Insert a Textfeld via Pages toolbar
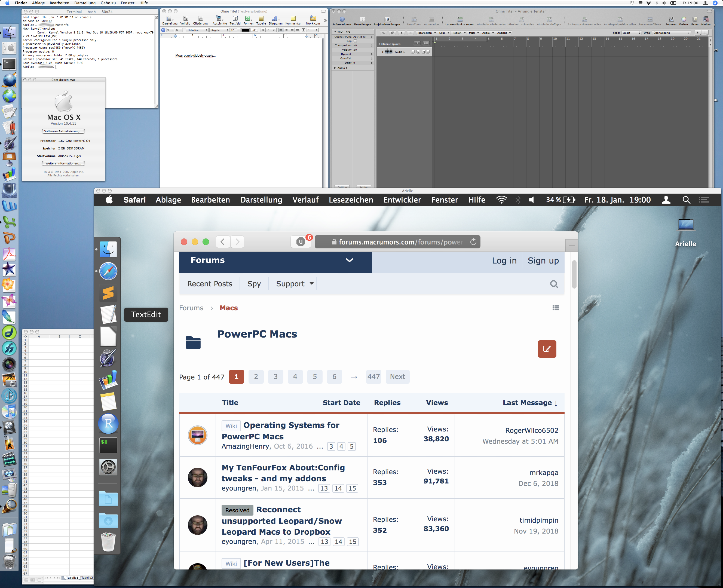The image size is (723, 588). [235, 19]
